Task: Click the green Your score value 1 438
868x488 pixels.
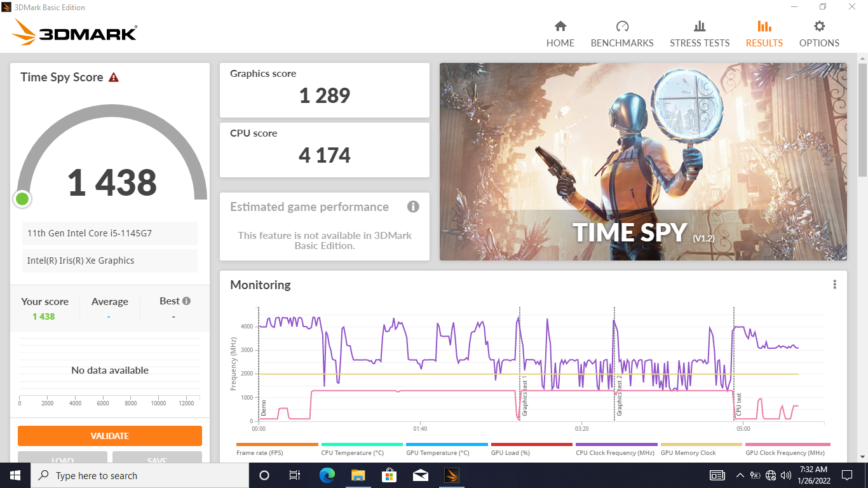Action: coord(44,316)
